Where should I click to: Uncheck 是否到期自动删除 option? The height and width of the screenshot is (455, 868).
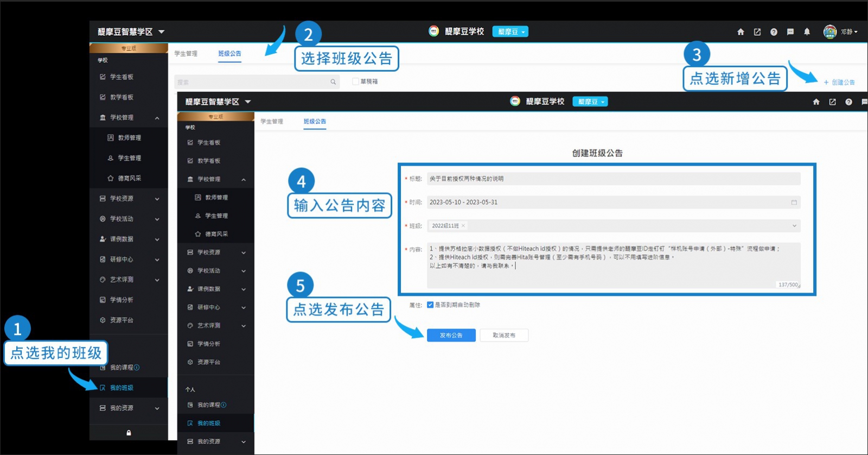point(430,305)
